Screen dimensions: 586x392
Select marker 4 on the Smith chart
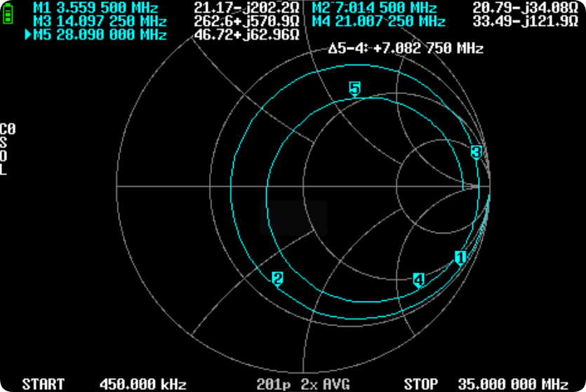[x=418, y=280]
